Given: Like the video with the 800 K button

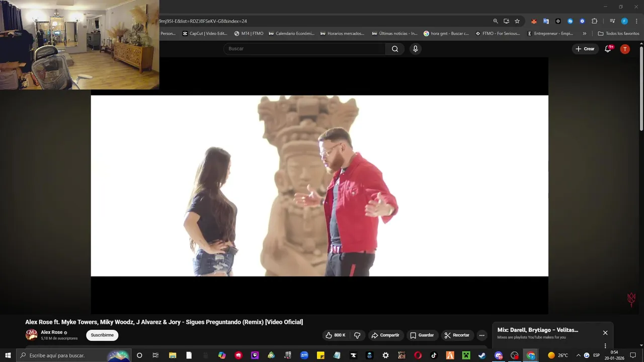Looking at the screenshot, I should pos(336,335).
